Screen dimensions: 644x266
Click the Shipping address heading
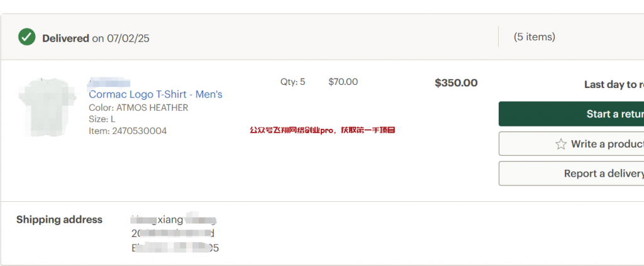59,219
